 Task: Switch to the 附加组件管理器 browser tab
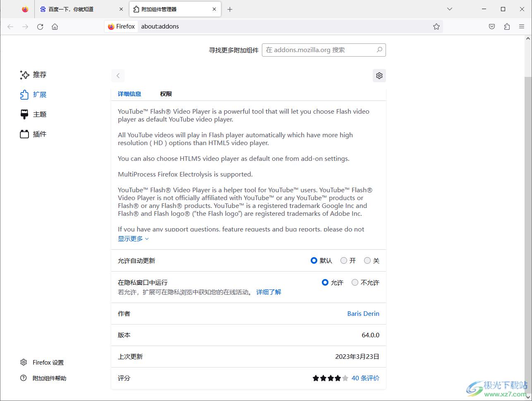coord(175,9)
